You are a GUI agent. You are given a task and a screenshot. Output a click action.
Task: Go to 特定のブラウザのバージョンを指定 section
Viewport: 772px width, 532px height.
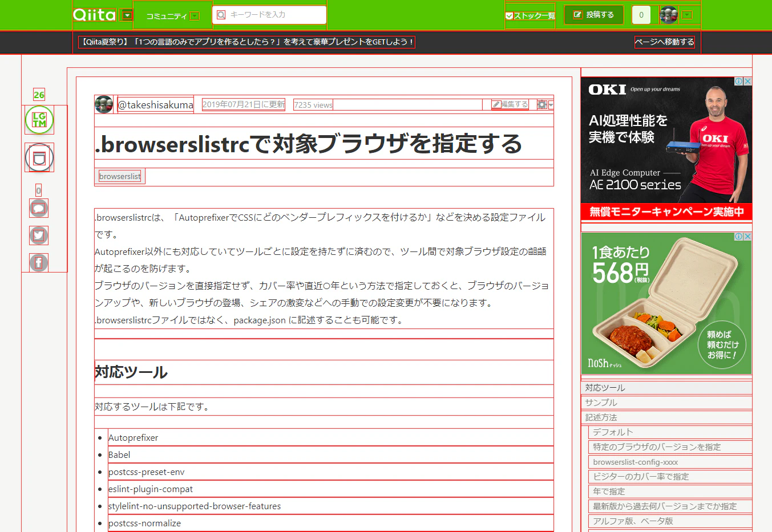click(670, 447)
